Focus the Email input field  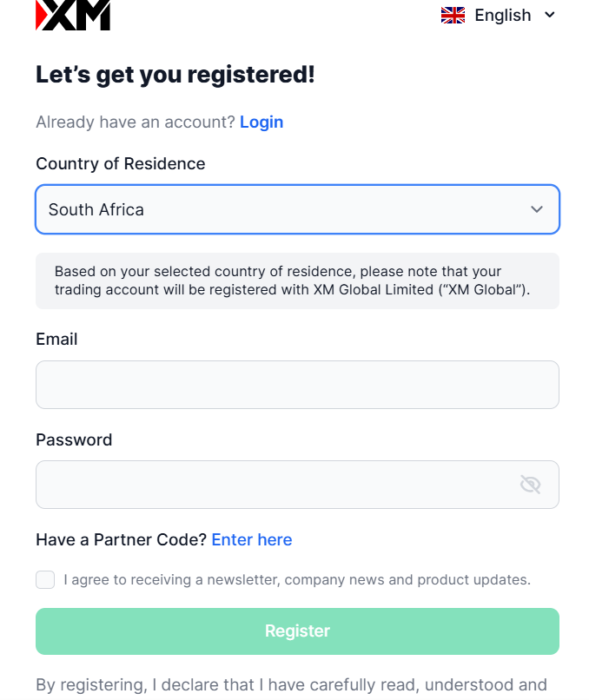click(297, 385)
